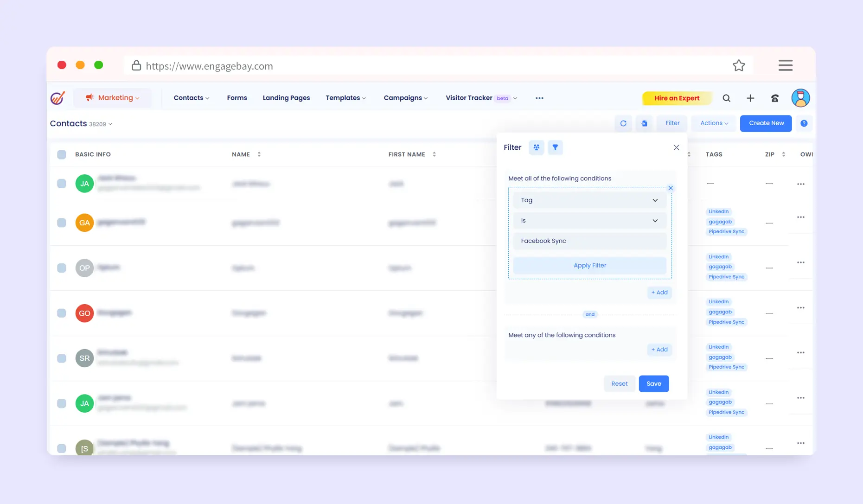Go to Landing Pages
Image resolution: width=863 pixels, height=504 pixels.
[x=286, y=98]
